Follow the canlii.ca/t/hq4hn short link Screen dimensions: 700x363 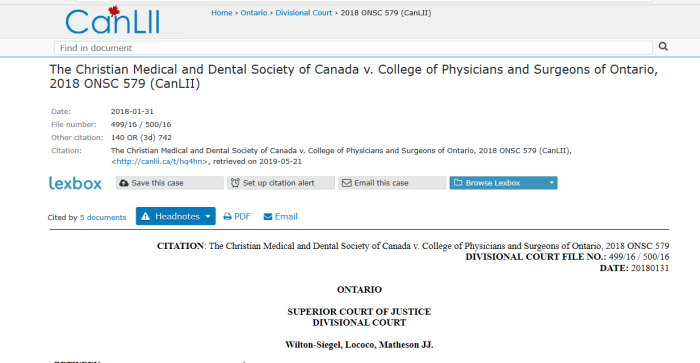pyautogui.click(x=160, y=162)
